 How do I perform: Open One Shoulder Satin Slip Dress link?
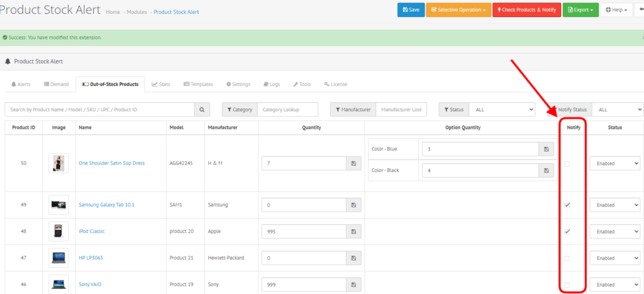(x=112, y=163)
